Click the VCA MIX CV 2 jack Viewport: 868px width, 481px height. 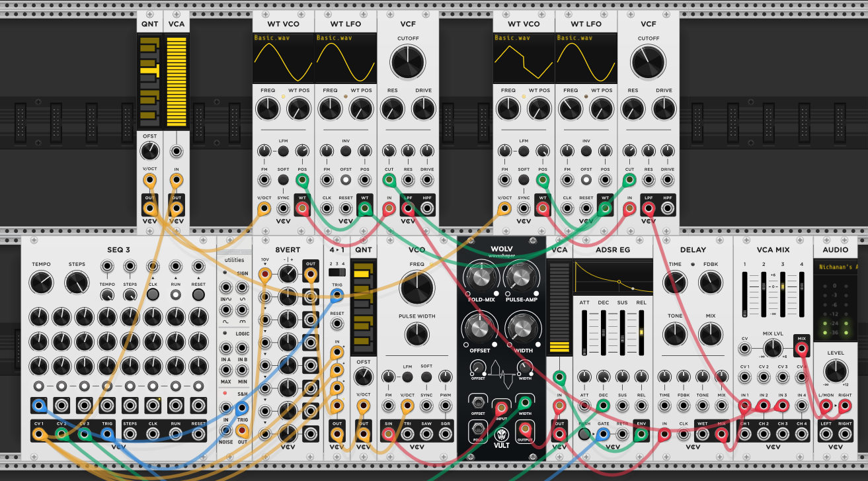point(764,378)
